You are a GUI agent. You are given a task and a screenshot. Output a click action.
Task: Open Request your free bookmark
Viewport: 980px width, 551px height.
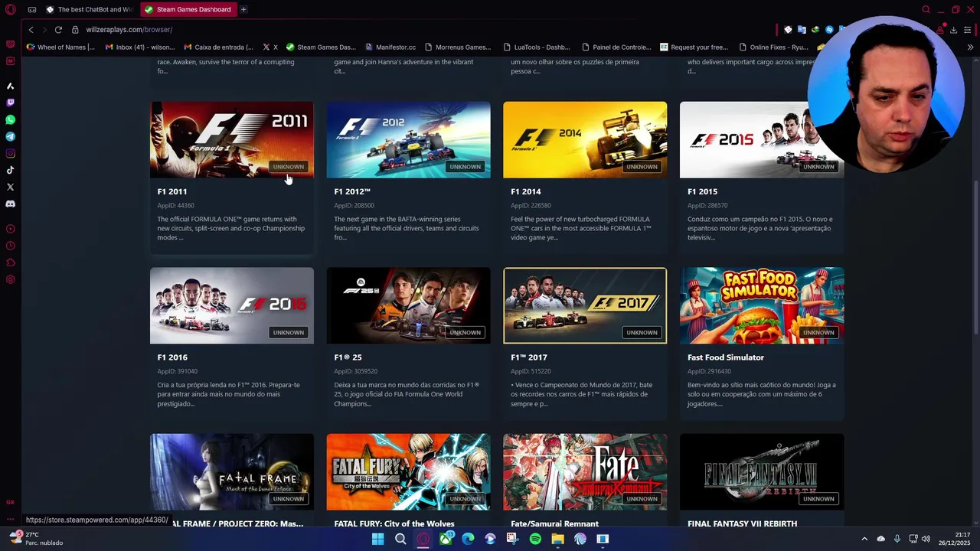tap(694, 47)
